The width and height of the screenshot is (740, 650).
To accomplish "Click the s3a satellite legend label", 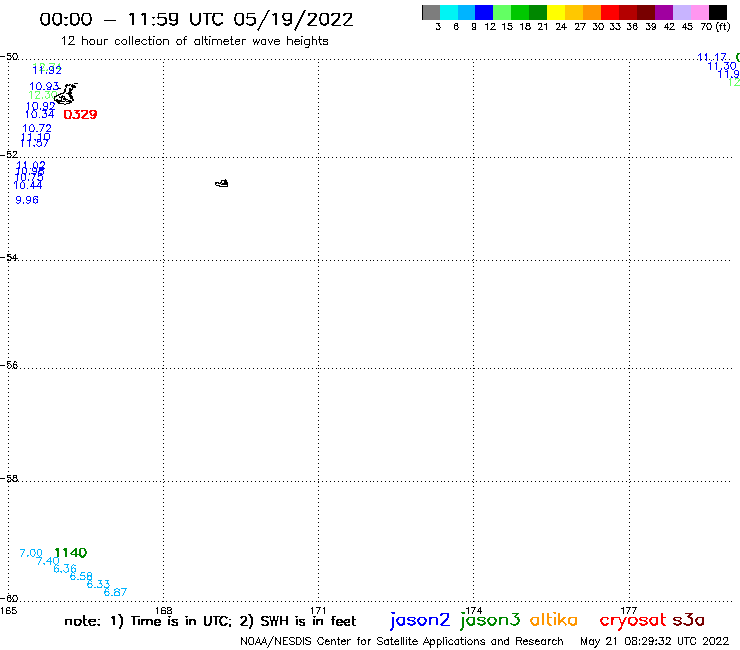I will (689, 620).
